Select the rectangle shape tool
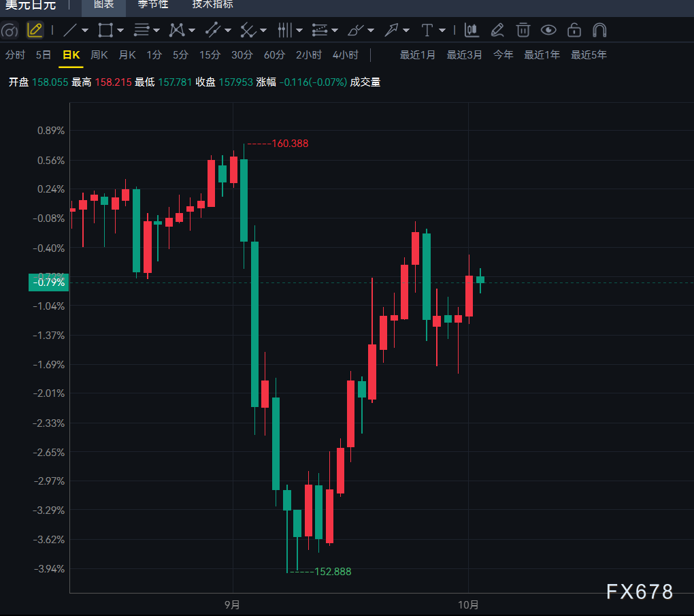694x616 pixels. (105, 30)
